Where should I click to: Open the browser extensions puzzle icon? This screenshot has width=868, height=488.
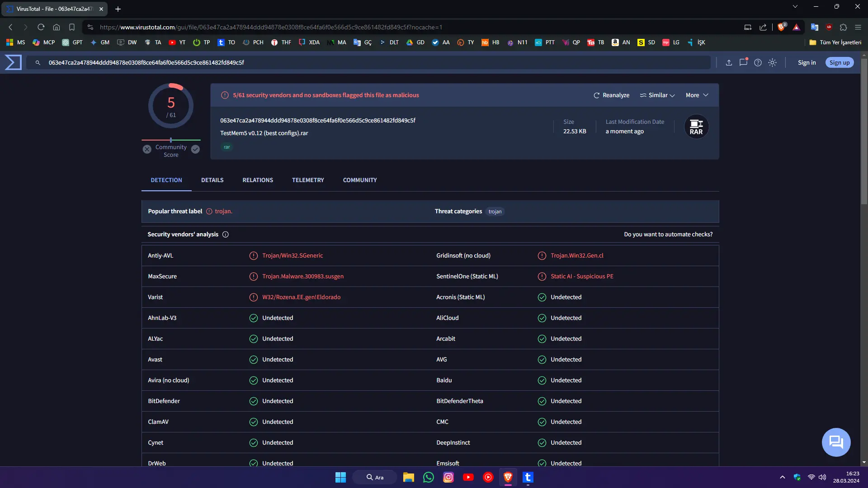pos(843,27)
